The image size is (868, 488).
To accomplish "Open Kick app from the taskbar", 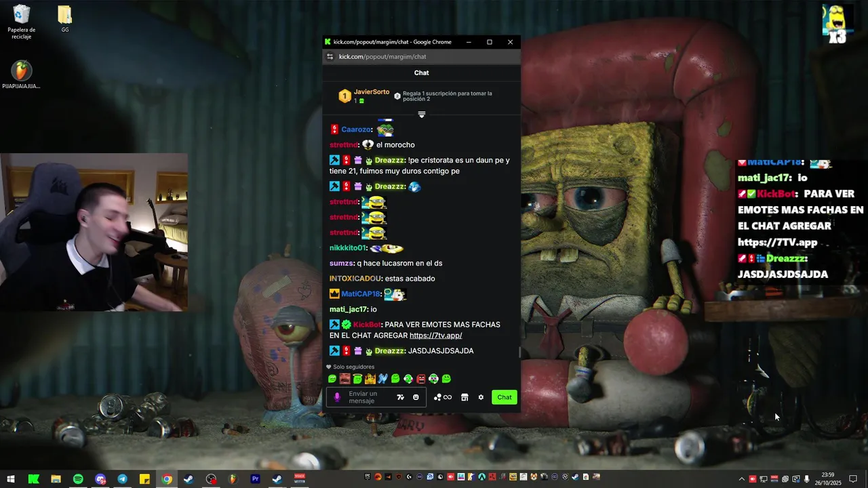I will [33, 479].
